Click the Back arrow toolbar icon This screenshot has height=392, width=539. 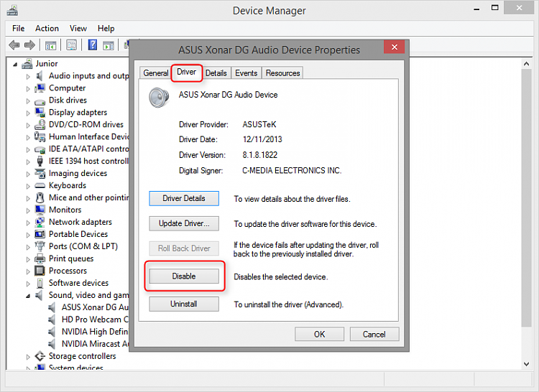coord(14,45)
